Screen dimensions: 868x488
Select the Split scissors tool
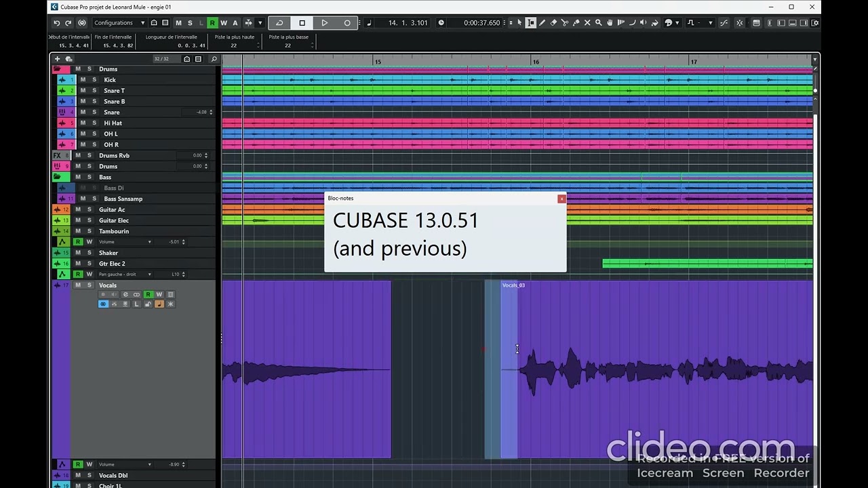tap(565, 22)
